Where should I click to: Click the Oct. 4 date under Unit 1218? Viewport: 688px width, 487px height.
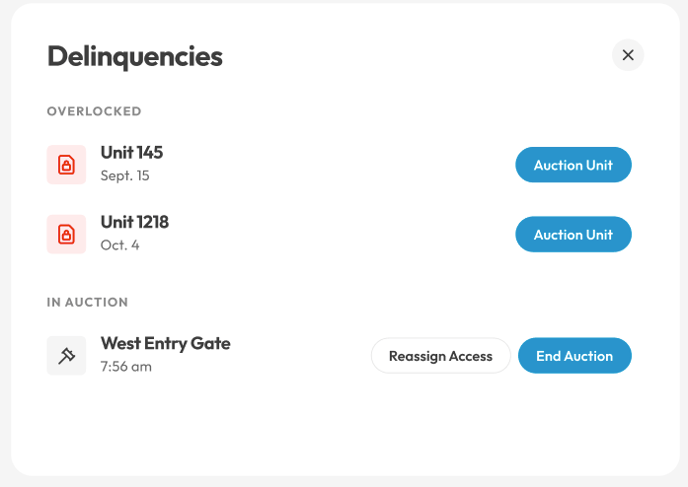point(120,245)
